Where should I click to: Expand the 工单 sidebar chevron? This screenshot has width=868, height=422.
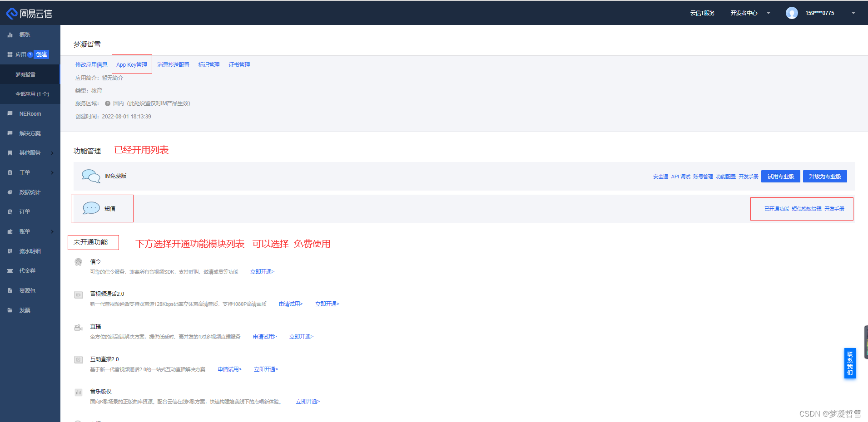point(53,172)
